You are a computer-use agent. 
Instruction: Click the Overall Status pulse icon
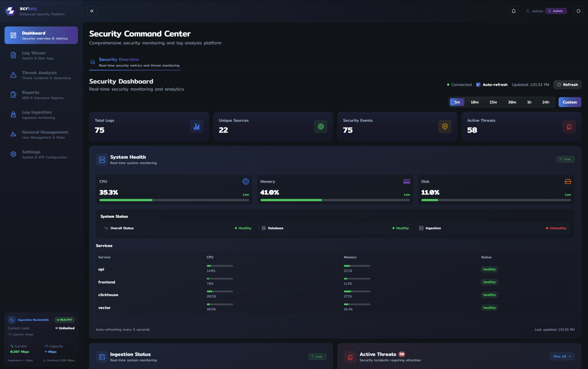(x=106, y=228)
